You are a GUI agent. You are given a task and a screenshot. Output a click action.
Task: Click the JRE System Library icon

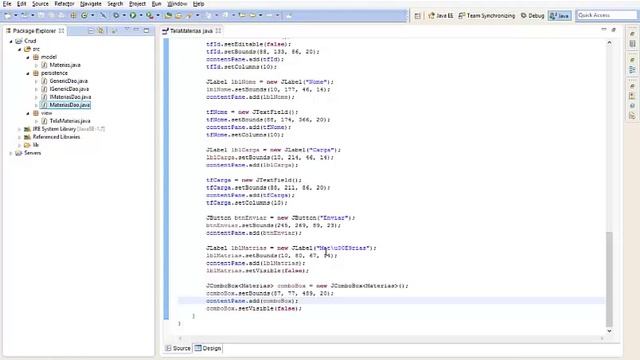[27, 129]
